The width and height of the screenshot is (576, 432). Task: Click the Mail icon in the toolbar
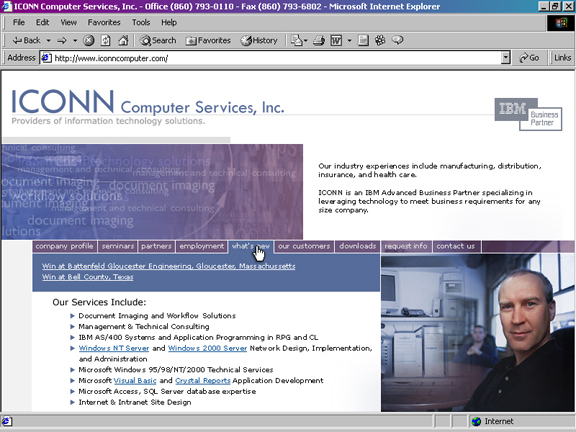tap(296, 40)
